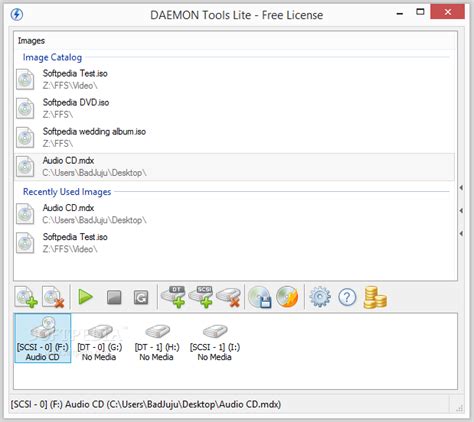Select Audio CD.mdx in Image Catalog
Image resolution: width=474 pixels, height=422 pixels.
pos(234,167)
